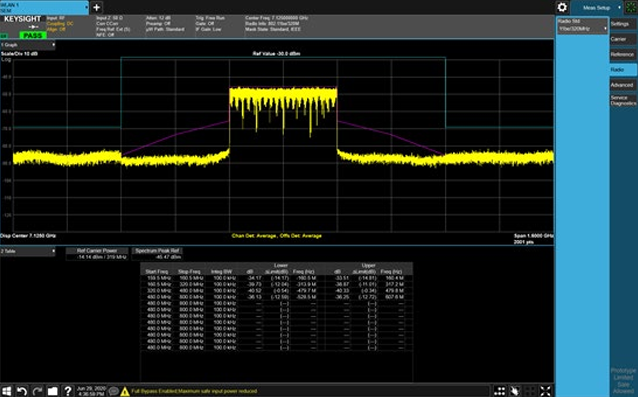
Task: Click the Integ BW column header
Action: tap(221, 272)
